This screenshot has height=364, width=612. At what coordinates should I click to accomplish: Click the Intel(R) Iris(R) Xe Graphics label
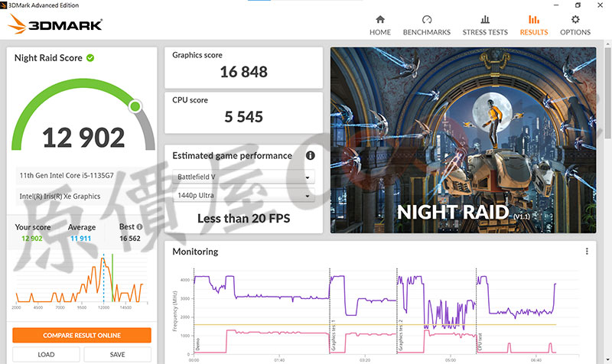click(x=60, y=197)
